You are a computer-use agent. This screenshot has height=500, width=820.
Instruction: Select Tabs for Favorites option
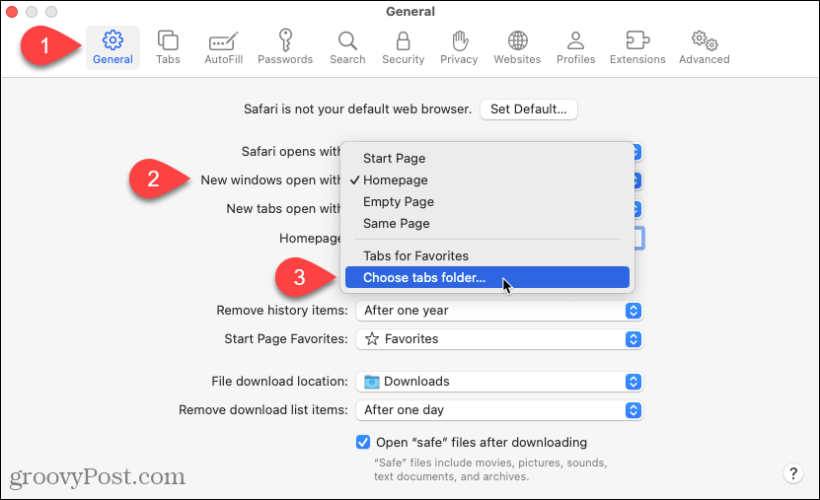pyautogui.click(x=487, y=256)
